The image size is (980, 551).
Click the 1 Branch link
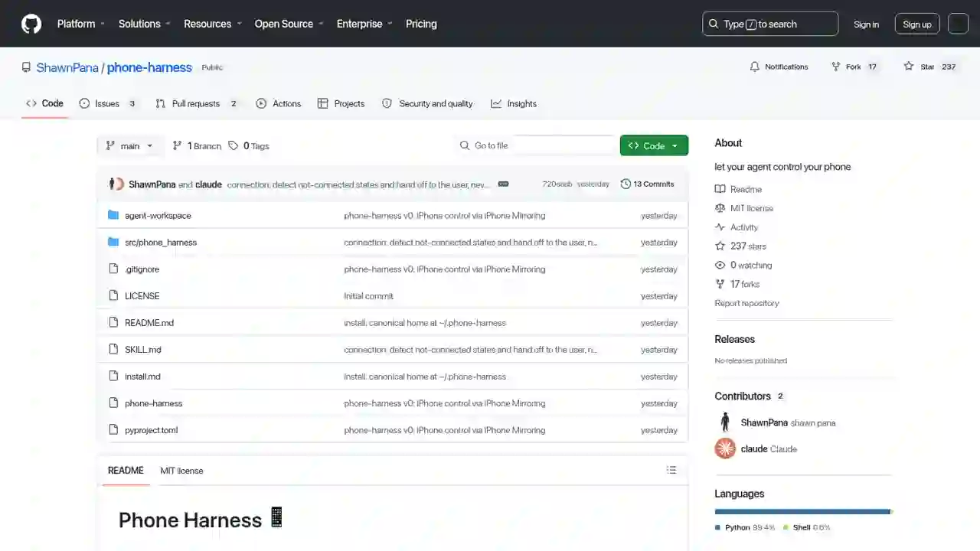pos(197,145)
